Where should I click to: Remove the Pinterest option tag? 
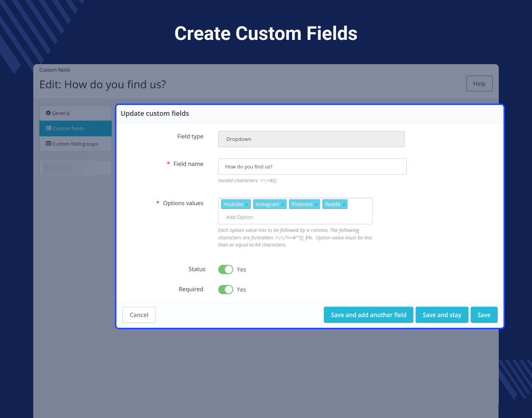[316, 205]
